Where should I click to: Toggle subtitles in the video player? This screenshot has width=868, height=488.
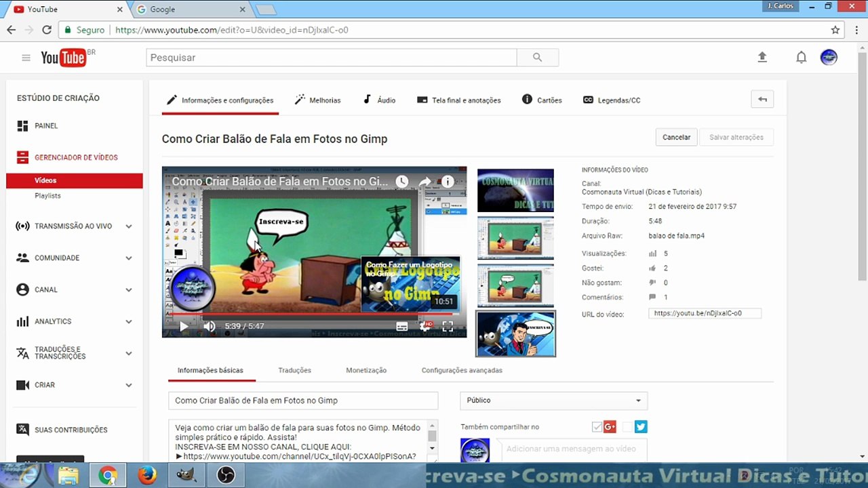[x=402, y=326]
